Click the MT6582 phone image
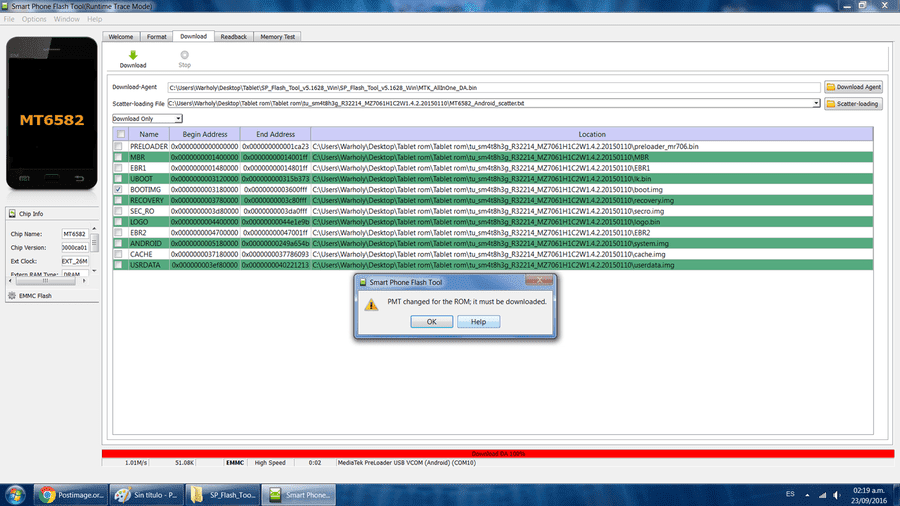Screen dimensions: 900x506 (x=52, y=113)
